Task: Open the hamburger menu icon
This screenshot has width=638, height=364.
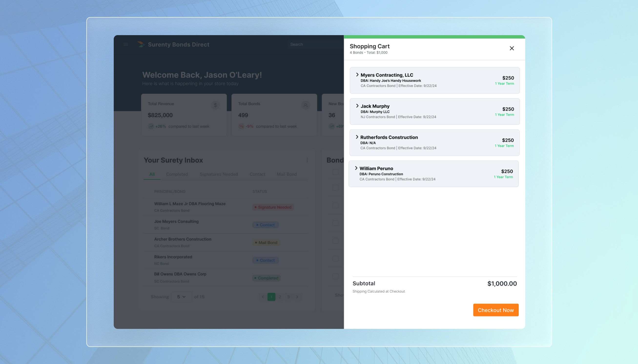Action: pyautogui.click(x=125, y=44)
